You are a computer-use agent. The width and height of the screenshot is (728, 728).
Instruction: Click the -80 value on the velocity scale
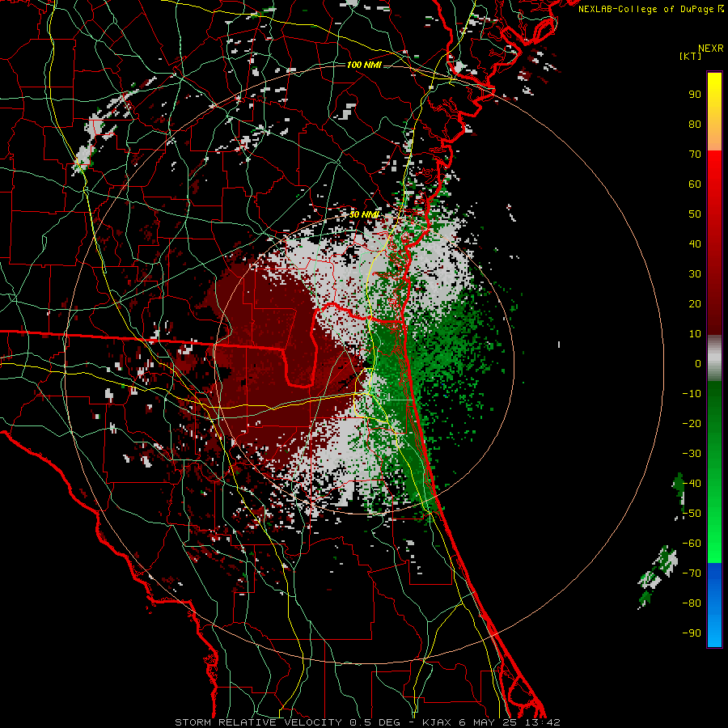(692, 603)
